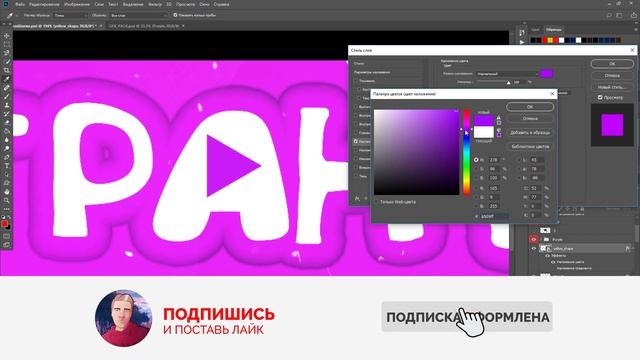The image size is (640, 360).
Task: Select the History Brush tool
Action: [7, 113]
